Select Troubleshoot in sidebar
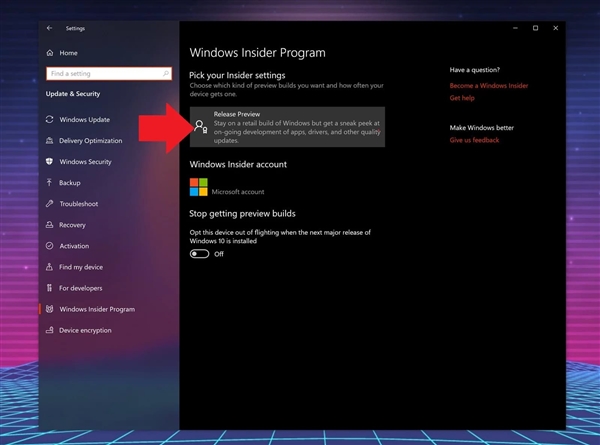Image resolution: width=600 pixels, height=445 pixels. pos(78,204)
